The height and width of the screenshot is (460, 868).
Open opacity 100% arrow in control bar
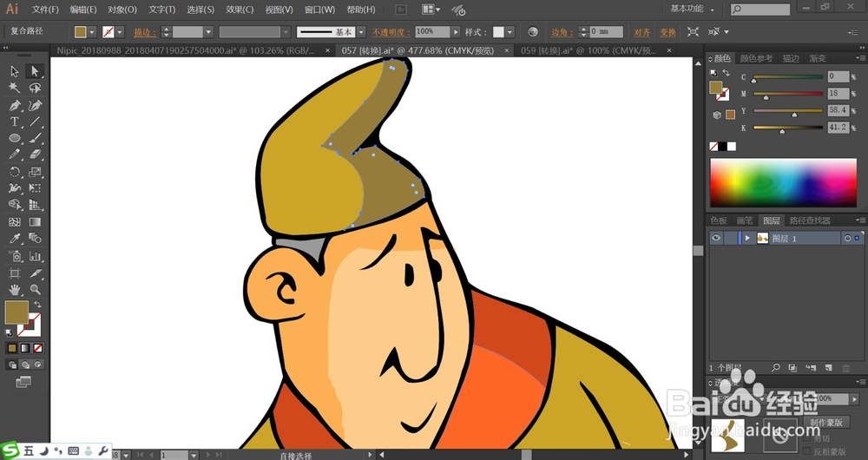coord(456,32)
